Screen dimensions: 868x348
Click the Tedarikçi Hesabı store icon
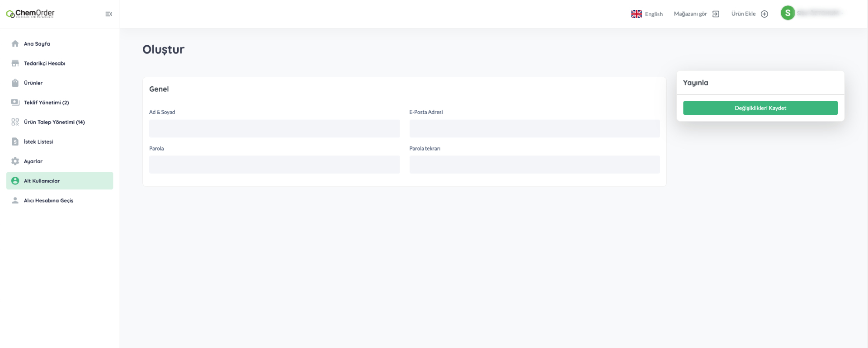click(15, 63)
